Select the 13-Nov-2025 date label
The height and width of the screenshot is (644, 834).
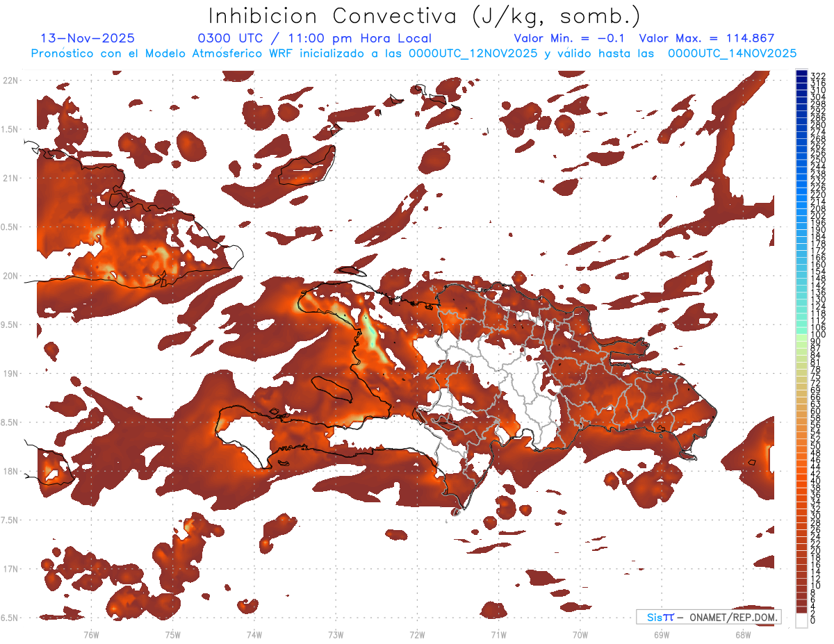[88, 39]
